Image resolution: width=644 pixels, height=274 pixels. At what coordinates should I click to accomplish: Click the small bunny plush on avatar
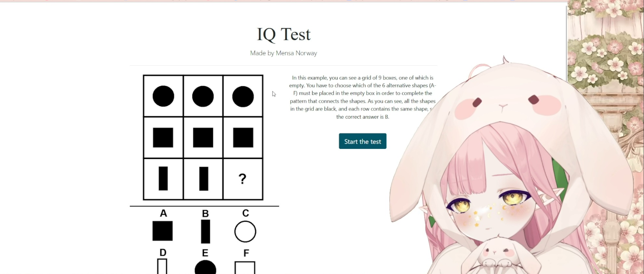tap(497, 256)
